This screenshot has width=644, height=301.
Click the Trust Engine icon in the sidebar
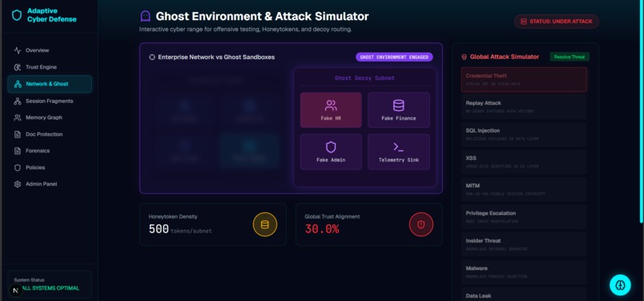pyautogui.click(x=18, y=67)
